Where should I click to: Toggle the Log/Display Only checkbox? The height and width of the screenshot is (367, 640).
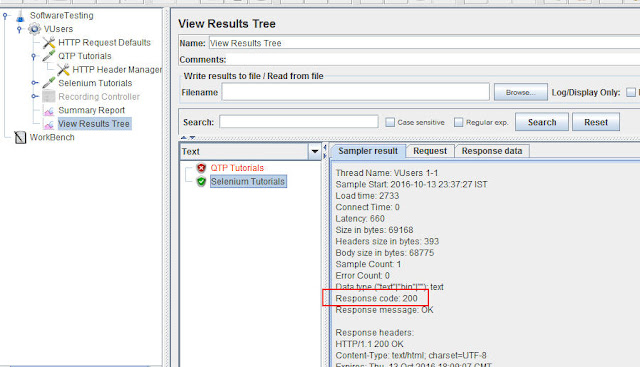631,92
